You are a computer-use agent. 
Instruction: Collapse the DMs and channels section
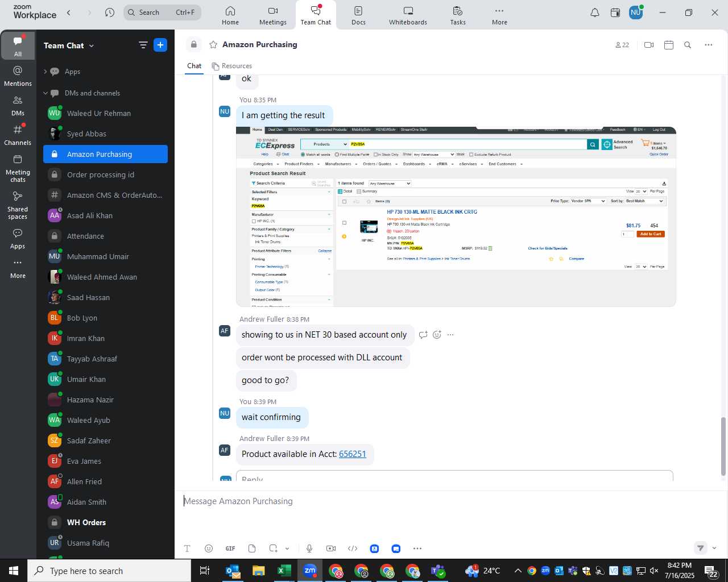tap(45, 93)
